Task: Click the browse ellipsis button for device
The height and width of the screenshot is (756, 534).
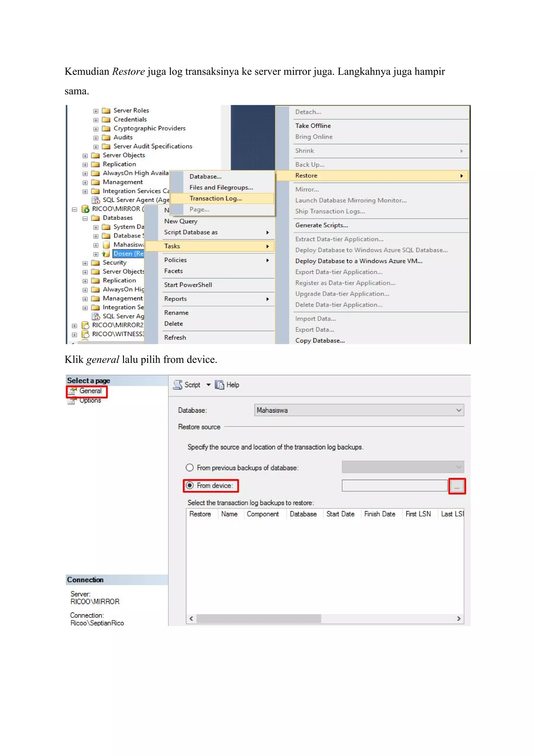Action: (457, 486)
